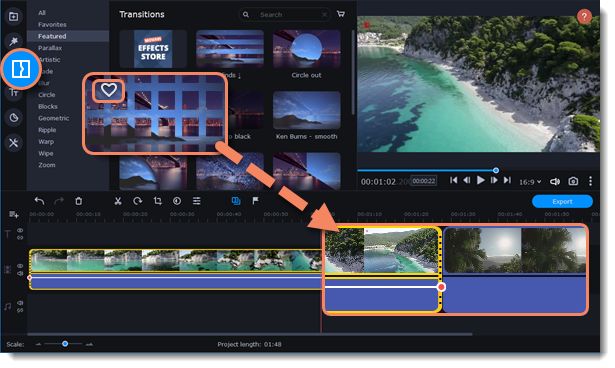Click the Crop tool icon
Image resolution: width=615 pixels, height=368 pixels.
point(158,201)
